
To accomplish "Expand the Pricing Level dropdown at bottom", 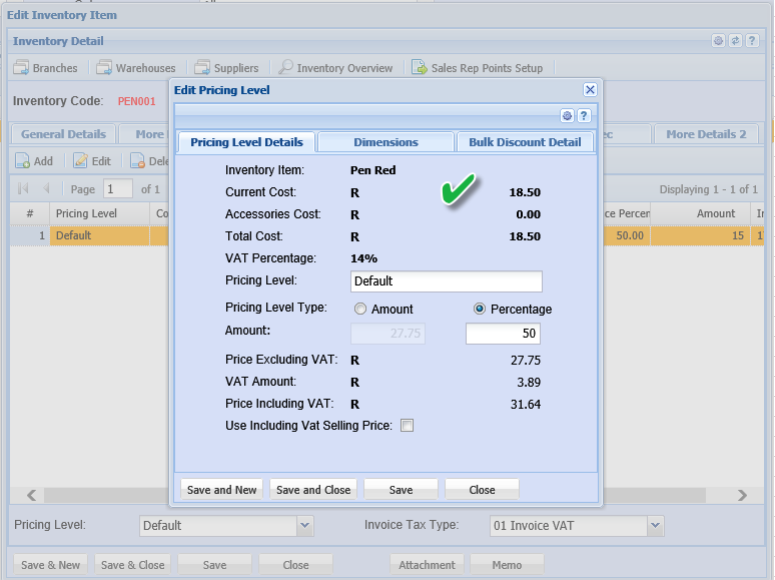I will click(x=305, y=525).
